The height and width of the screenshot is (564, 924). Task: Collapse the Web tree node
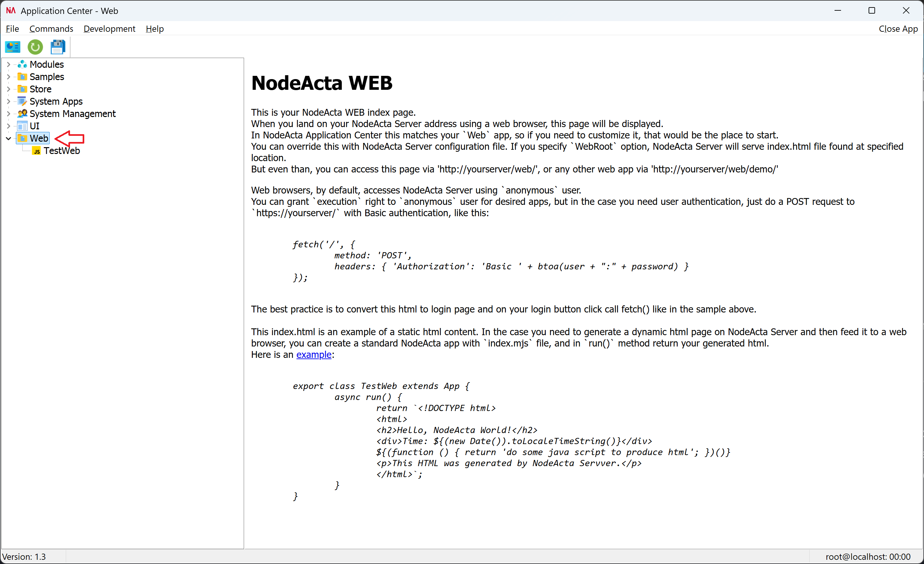click(8, 138)
